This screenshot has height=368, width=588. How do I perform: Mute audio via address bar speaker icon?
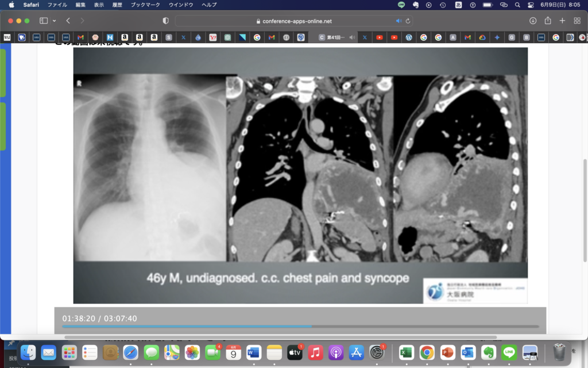(x=399, y=21)
